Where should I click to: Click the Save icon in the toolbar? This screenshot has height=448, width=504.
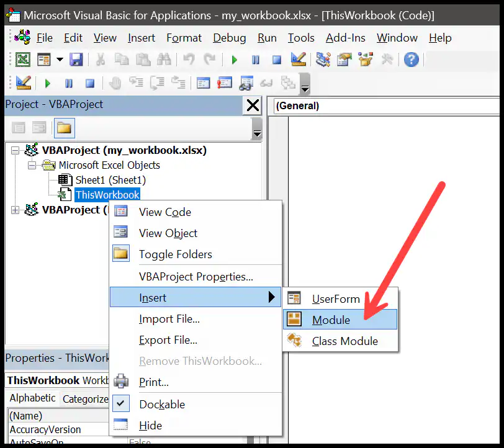[76, 60]
